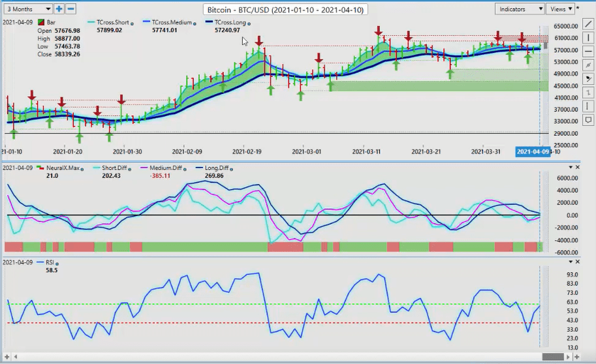
Task: Click the NeuralX.Max legend label
Action: (x=63, y=168)
